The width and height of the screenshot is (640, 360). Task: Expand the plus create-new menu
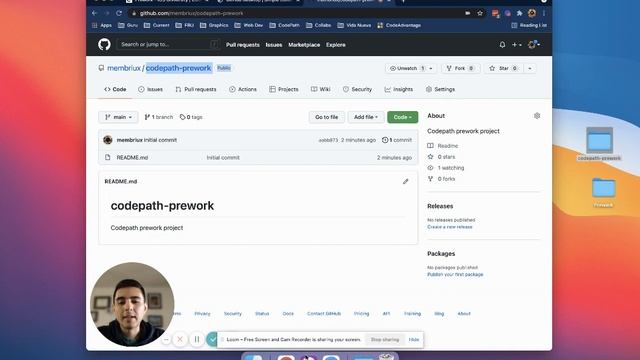[517, 44]
